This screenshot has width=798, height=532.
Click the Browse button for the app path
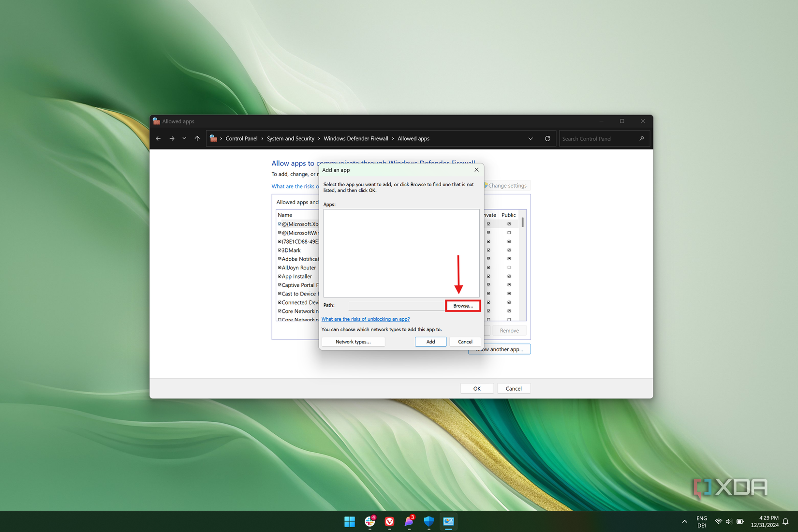462,306
